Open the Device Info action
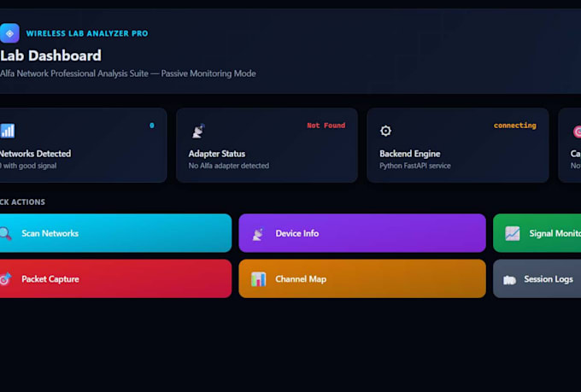Image resolution: width=581 pixels, height=392 pixels. point(362,233)
